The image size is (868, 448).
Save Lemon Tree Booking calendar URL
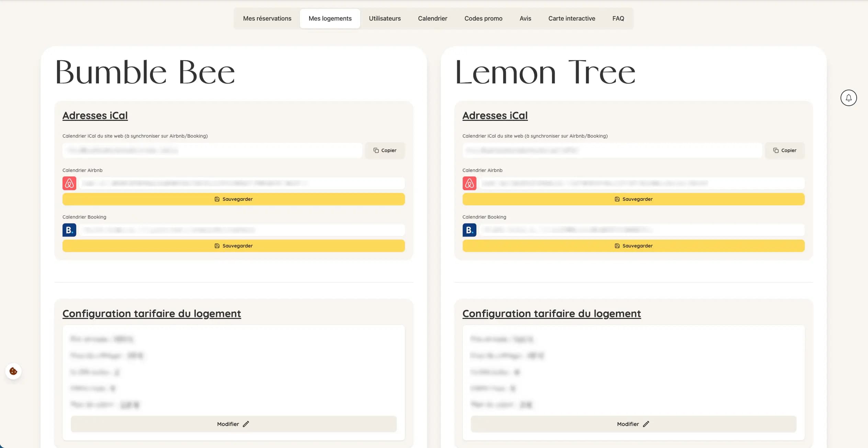(x=633, y=246)
